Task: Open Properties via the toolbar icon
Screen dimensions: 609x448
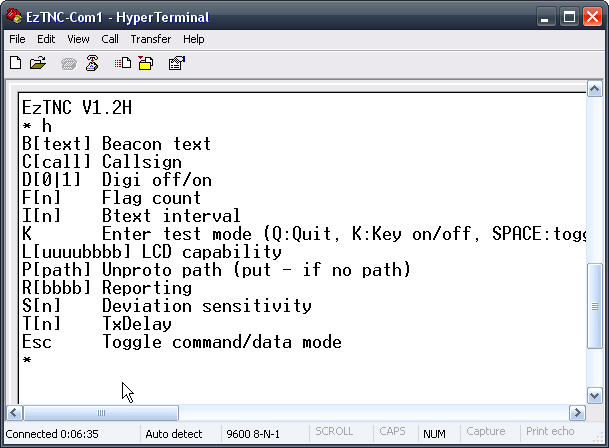Action: [177, 63]
